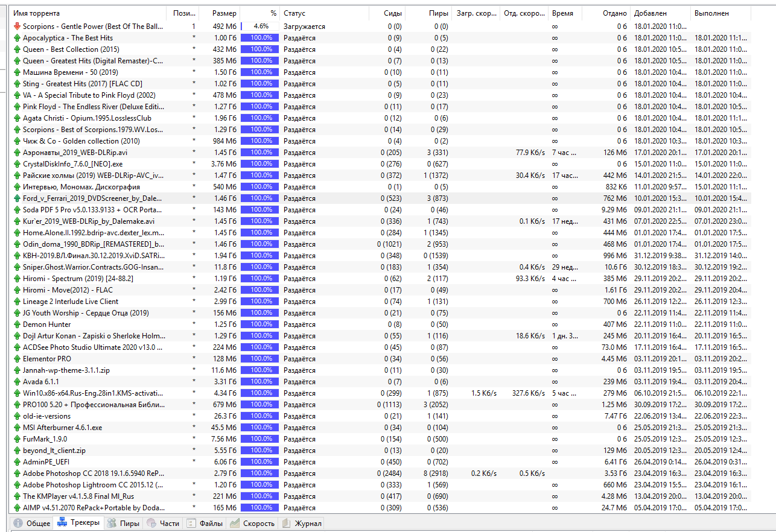Click the Выполнен column header
Screen dimensions: 776x532
720,13
